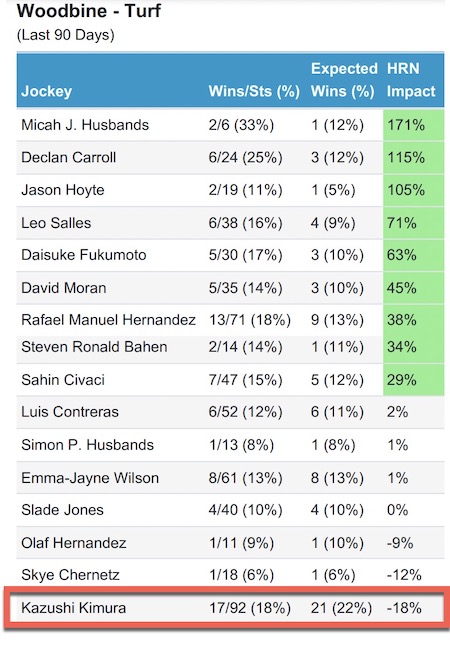Screen dimensions: 450x651
Task: Click David Moran in the jockey list
Action: [x=64, y=288]
